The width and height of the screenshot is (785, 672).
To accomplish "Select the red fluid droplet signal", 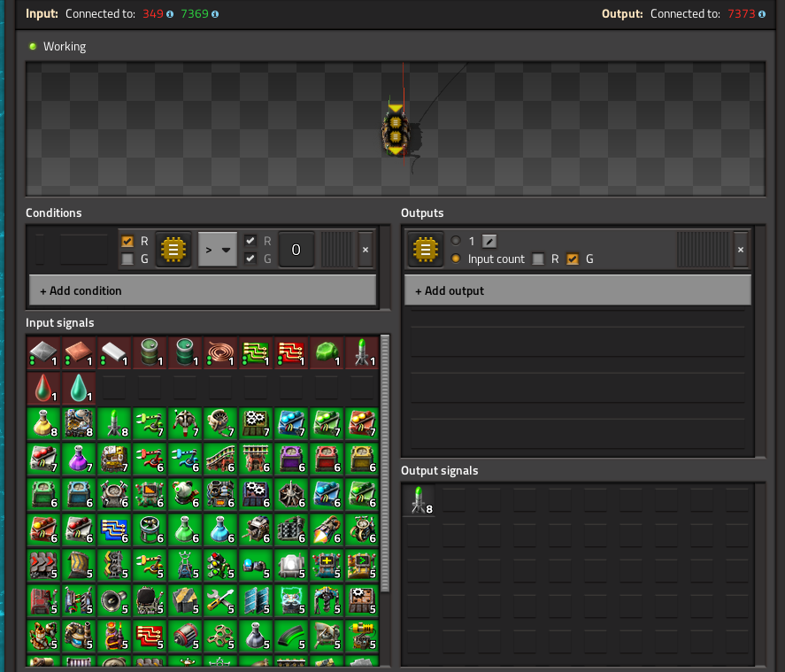I will (43, 388).
